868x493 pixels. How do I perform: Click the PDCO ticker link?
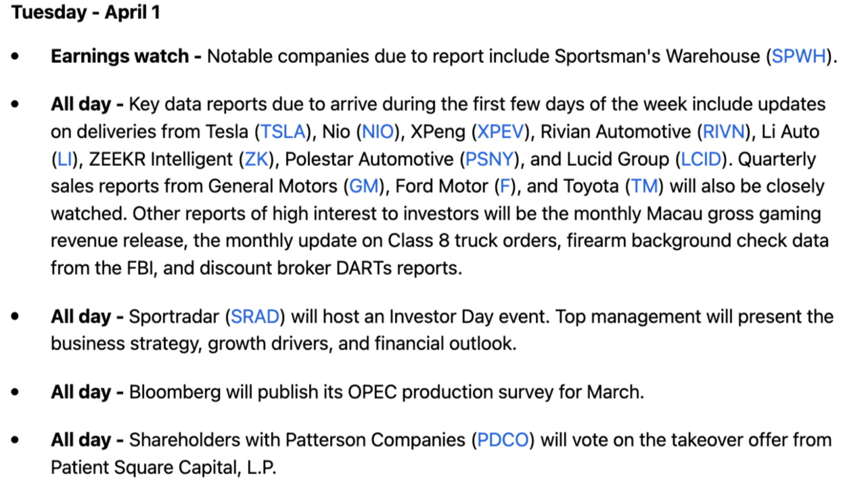tap(503, 440)
